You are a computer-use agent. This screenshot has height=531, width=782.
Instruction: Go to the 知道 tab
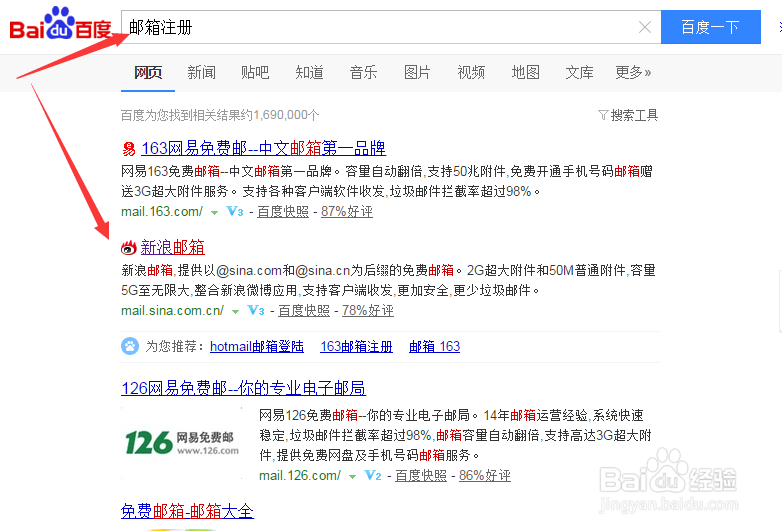tap(309, 73)
